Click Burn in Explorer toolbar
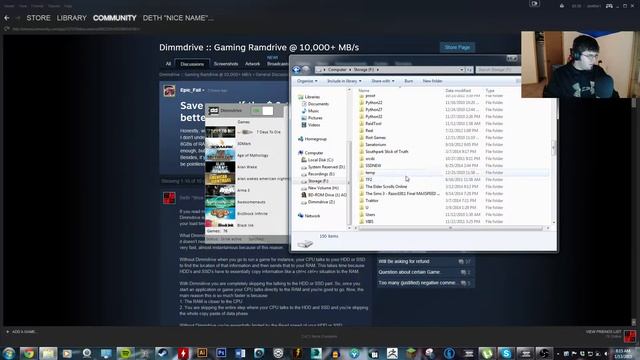 click(409, 81)
